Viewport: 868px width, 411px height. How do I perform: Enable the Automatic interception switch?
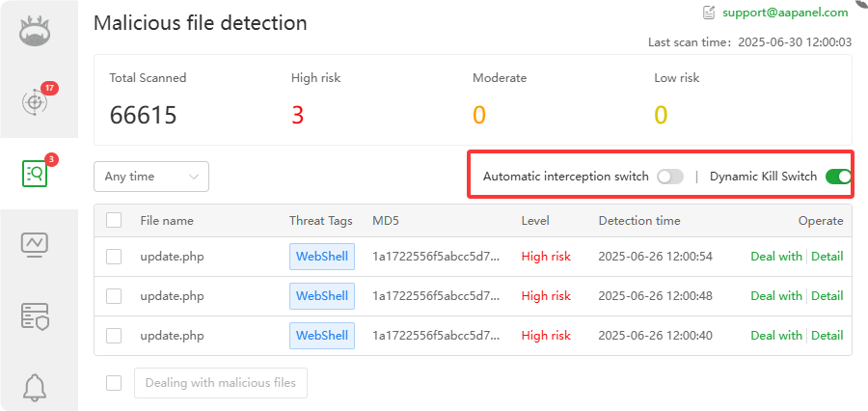tap(669, 177)
